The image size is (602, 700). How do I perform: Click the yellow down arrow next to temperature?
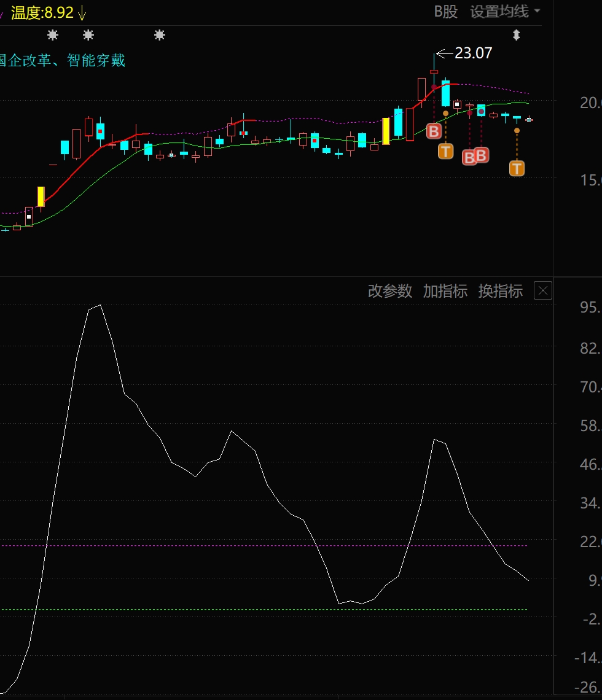(82, 13)
